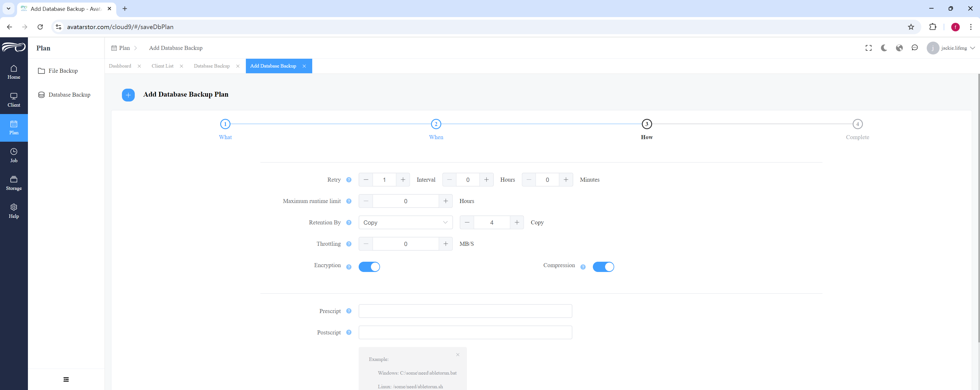Screen dimensions: 980x390
Task: Collapse the sidebar menu icon
Action: click(x=66, y=379)
